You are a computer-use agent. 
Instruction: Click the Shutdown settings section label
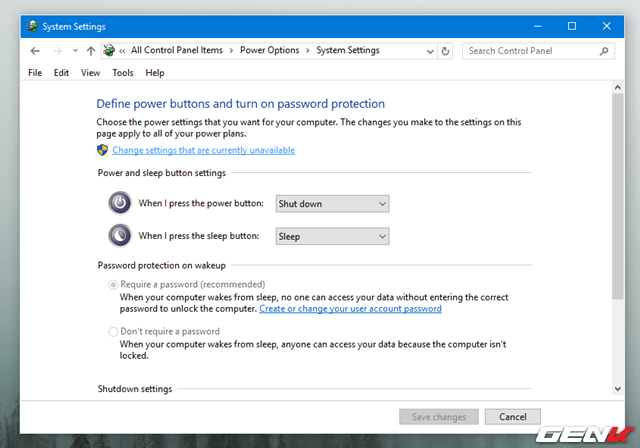135,389
